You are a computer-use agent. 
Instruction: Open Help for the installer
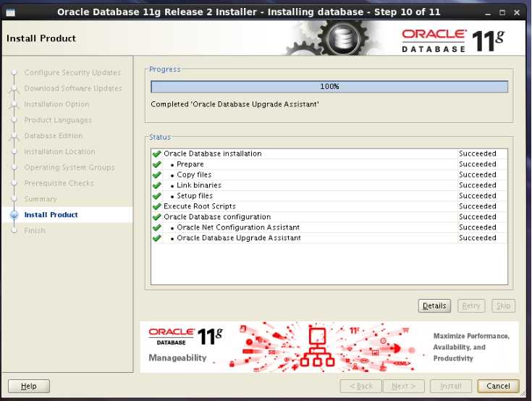point(29,386)
